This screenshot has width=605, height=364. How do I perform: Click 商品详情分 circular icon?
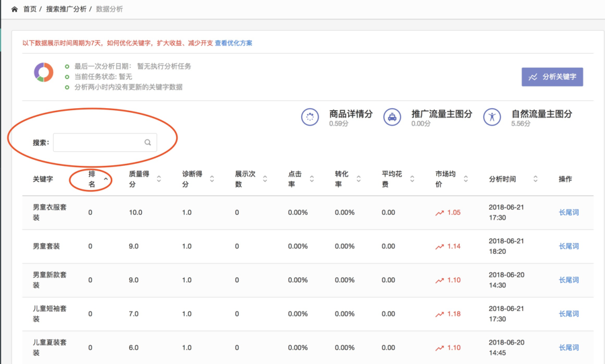(310, 117)
